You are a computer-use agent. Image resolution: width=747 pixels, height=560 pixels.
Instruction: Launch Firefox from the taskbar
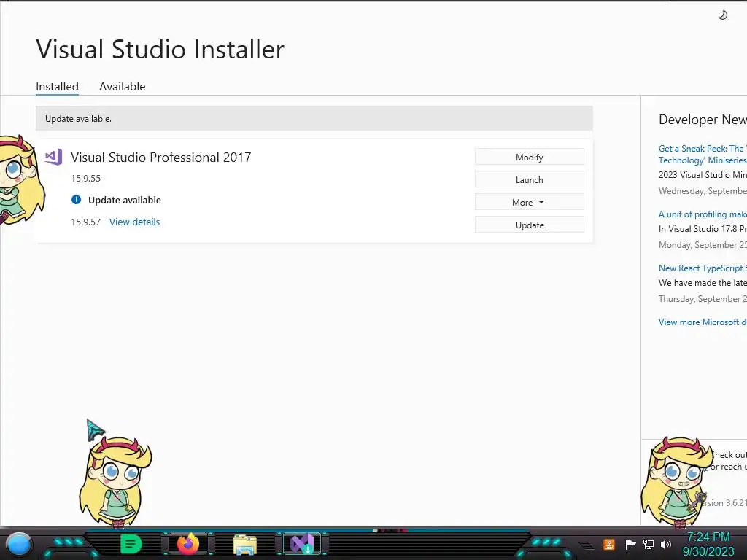pos(187,544)
